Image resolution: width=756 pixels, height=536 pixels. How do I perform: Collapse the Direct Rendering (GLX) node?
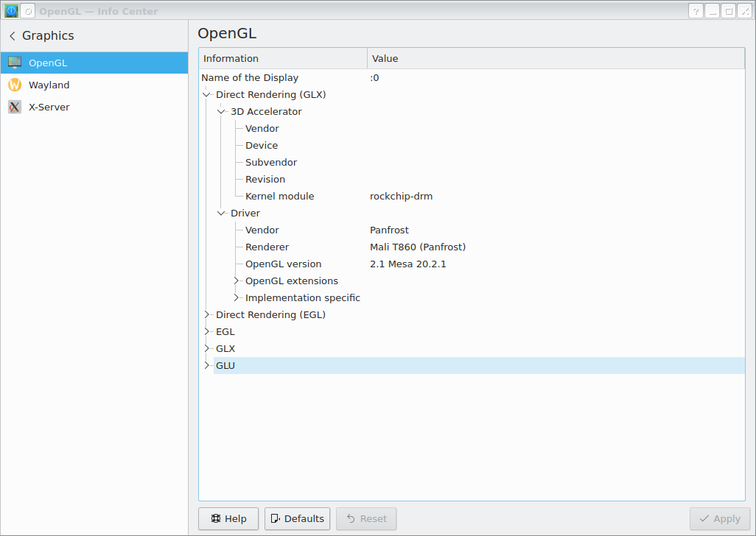pos(206,95)
